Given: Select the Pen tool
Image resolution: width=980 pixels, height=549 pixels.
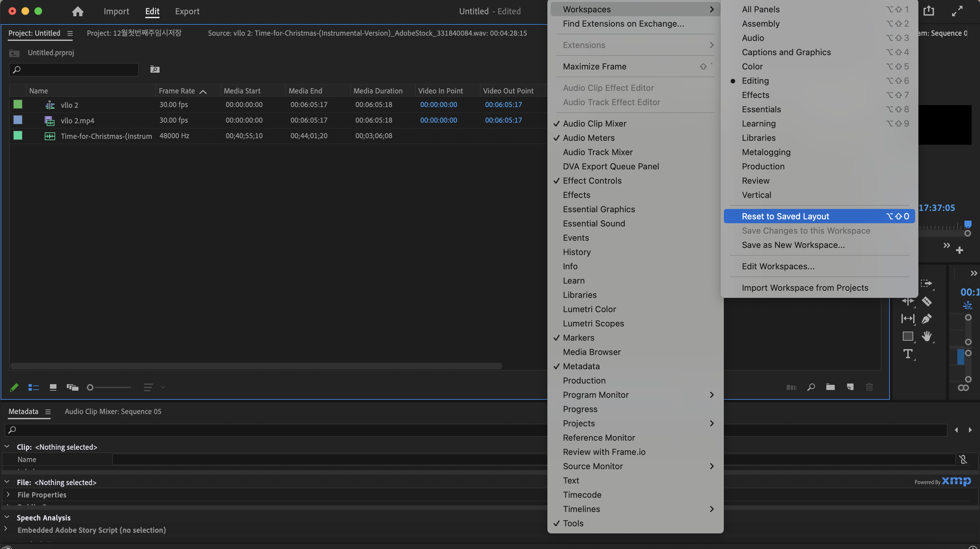Looking at the screenshot, I should click(x=926, y=318).
